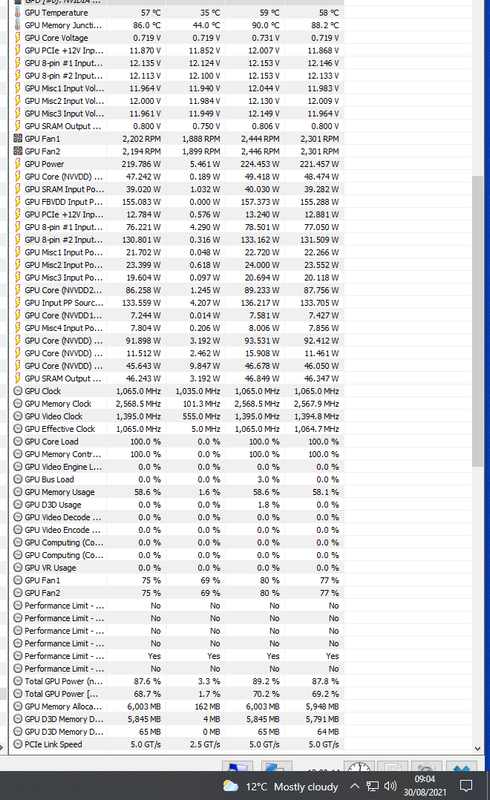The height and width of the screenshot is (800, 490).
Task: Select the GPU Misc2 Input Voltage row label
Action: coord(64,101)
